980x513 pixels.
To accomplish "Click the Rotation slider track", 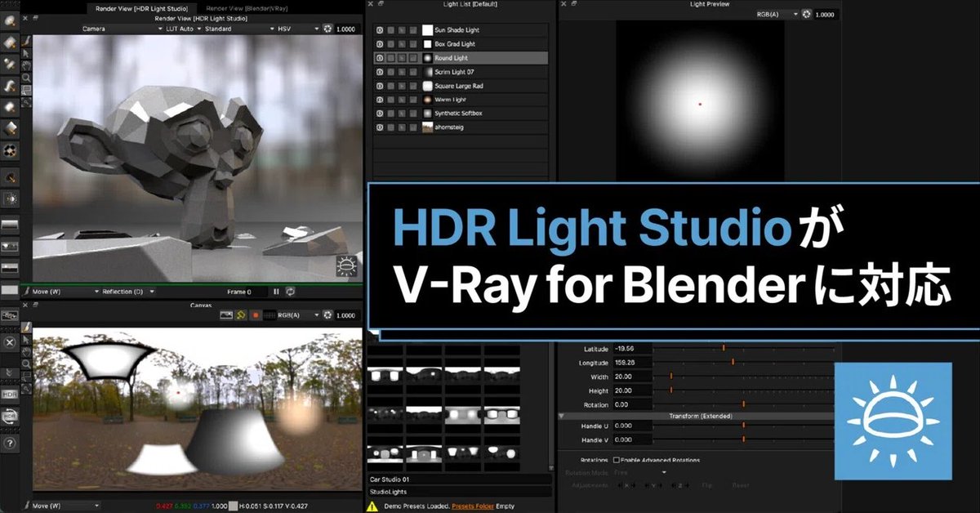I will [743, 404].
